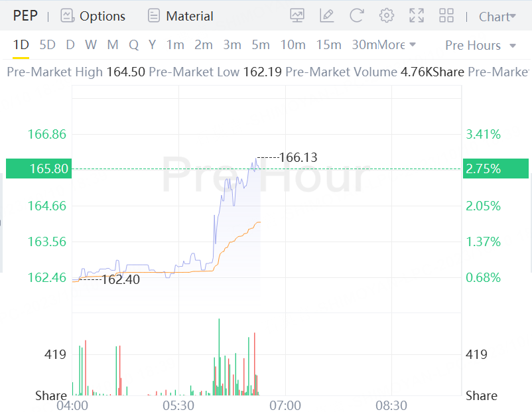Click the Pre-Market Low value 162.19
Viewport: 532px width, 412px height.
(262, 72)
